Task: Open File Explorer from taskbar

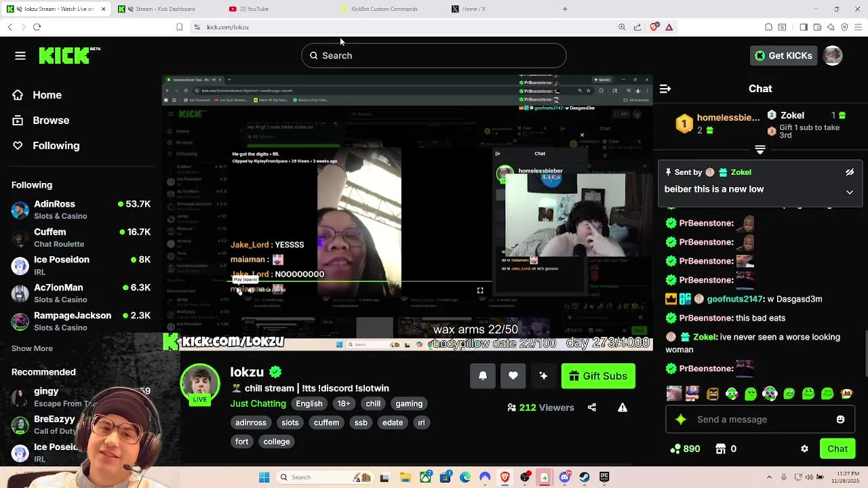Action: 406,477
